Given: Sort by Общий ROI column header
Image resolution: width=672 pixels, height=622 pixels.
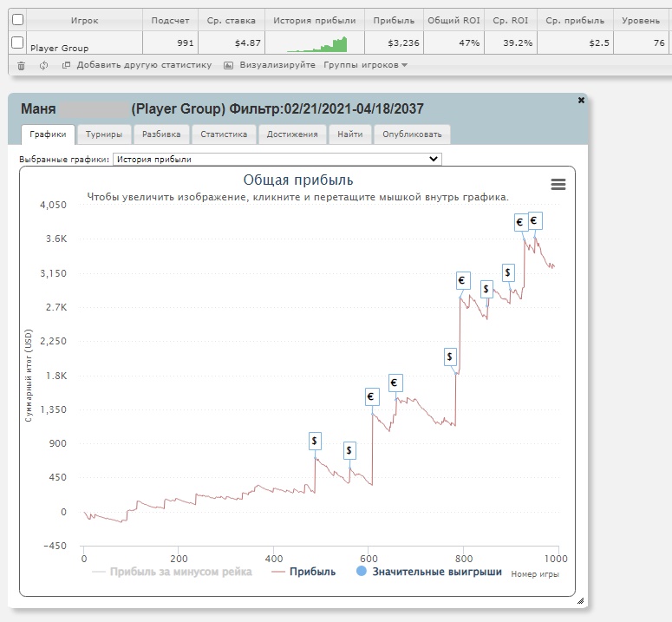Looking at the screenshot, I should coord(453,20).
